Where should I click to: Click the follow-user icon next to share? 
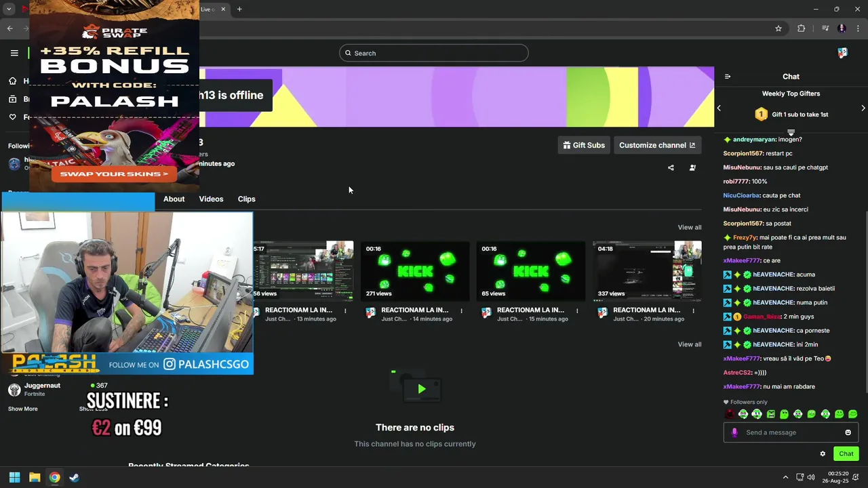[x=692, y=167]
